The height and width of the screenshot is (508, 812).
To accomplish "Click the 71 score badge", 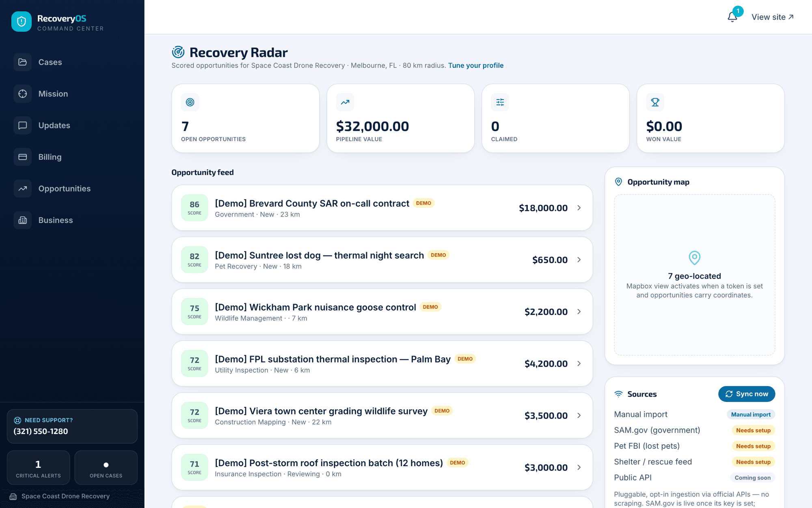I will point(194,467).
